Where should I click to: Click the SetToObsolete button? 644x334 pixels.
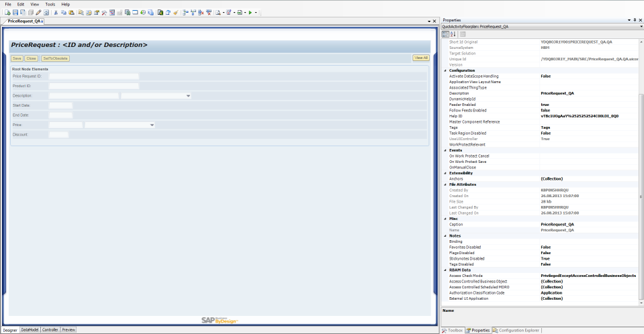(56, 58)
